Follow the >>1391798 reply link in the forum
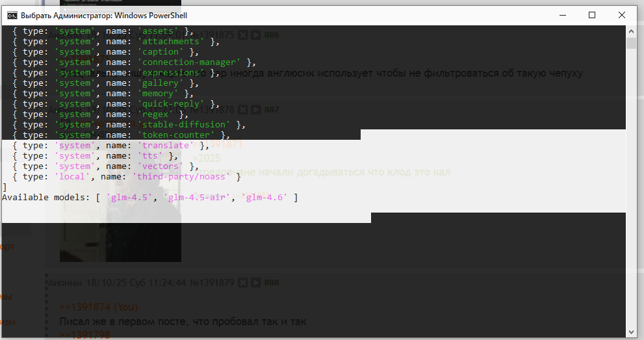This screenshot has height=340, width=644. [x=84, y=335]
